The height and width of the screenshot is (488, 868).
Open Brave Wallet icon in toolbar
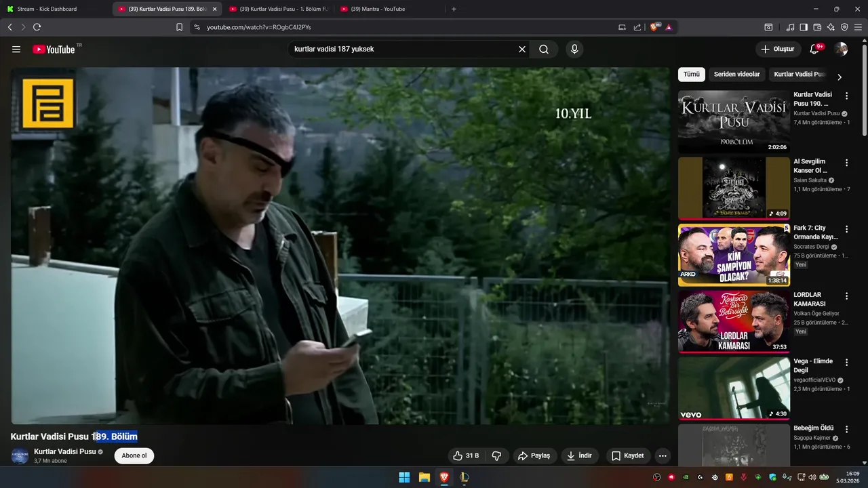coord(817,27)
